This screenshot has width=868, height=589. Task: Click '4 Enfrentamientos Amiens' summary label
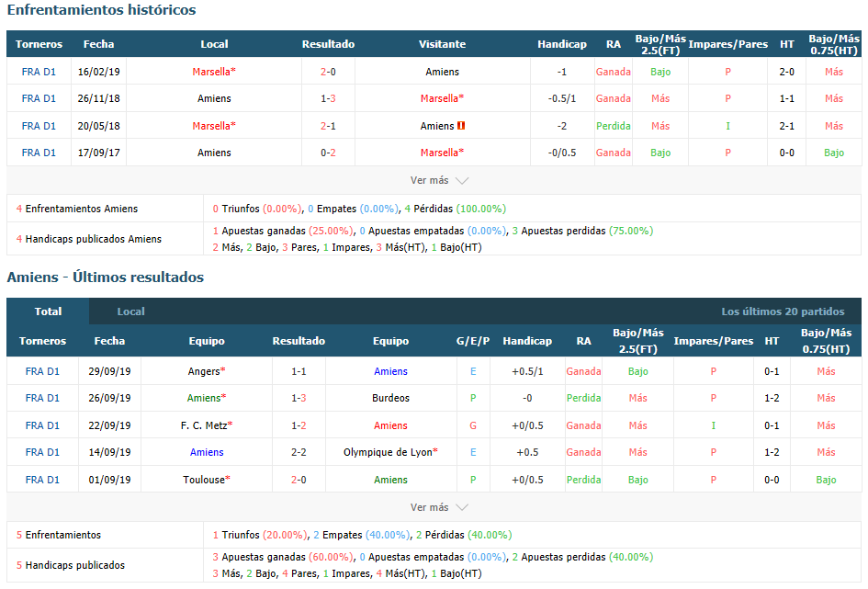point(77,209)
